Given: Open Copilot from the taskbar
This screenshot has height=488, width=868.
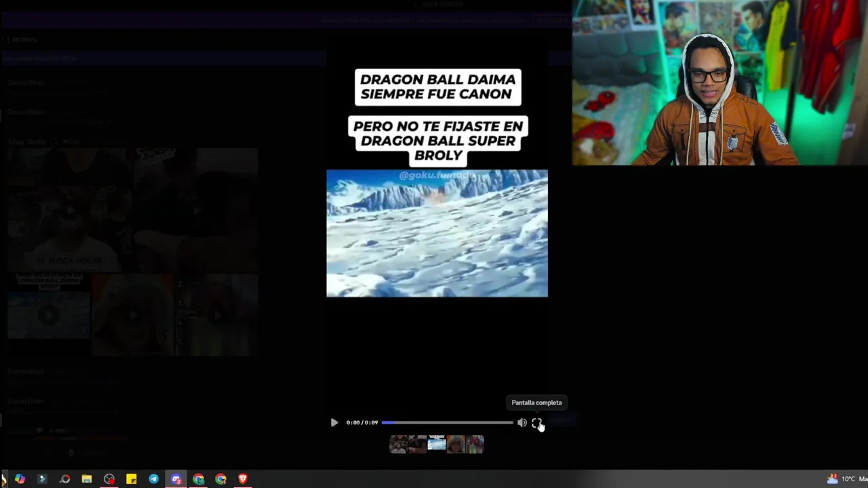Looking at the screenshot, I should coord(20,479).
